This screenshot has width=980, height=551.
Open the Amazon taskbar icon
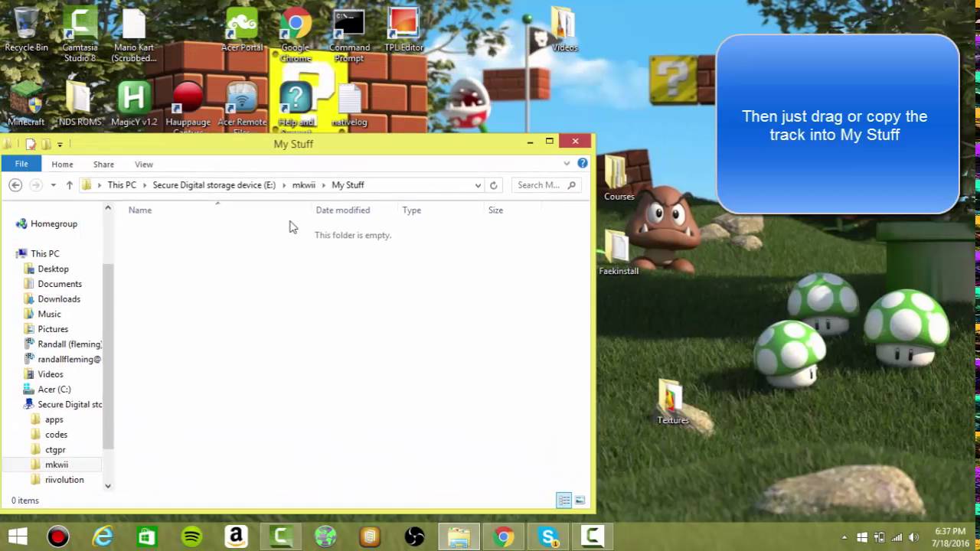click(237, 537)
